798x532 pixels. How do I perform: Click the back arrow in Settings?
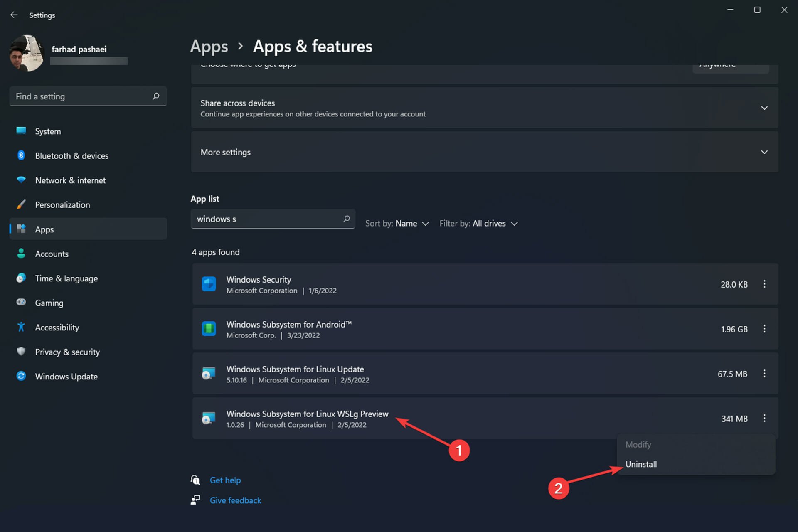pyautogui.click(x=14, y=15)
